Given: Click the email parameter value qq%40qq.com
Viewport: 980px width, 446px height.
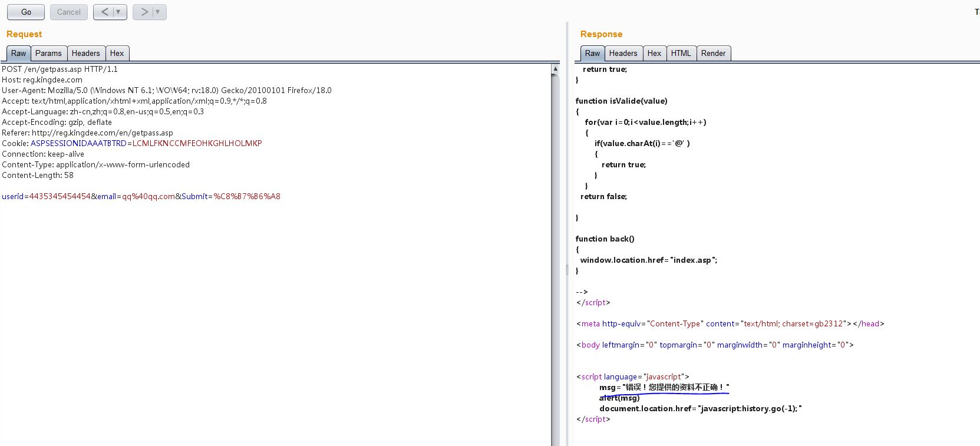Looking at the screenshot, I should click(x=149, y=196).
